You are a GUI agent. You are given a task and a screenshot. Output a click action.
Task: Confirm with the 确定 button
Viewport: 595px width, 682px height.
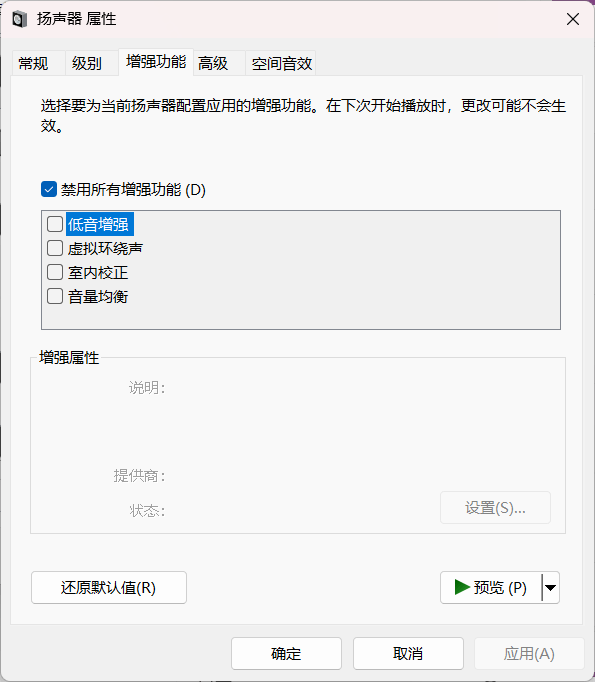(x=286, y=653)
